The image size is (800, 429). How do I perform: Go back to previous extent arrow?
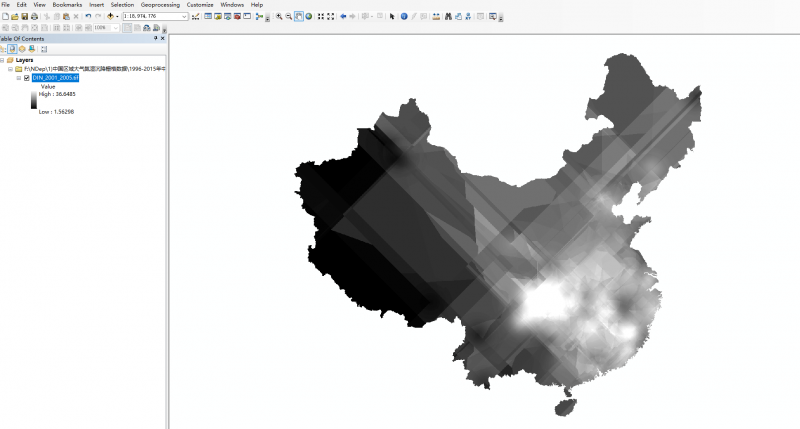pyautogui.click(x=344, y=17)
